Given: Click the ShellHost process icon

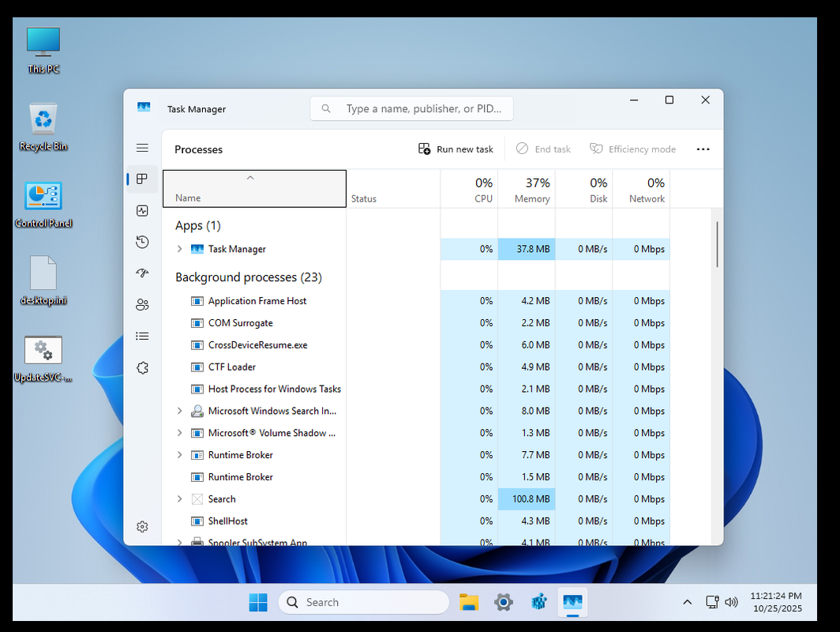Looking at the screenshot, I should tap(197, 521).
